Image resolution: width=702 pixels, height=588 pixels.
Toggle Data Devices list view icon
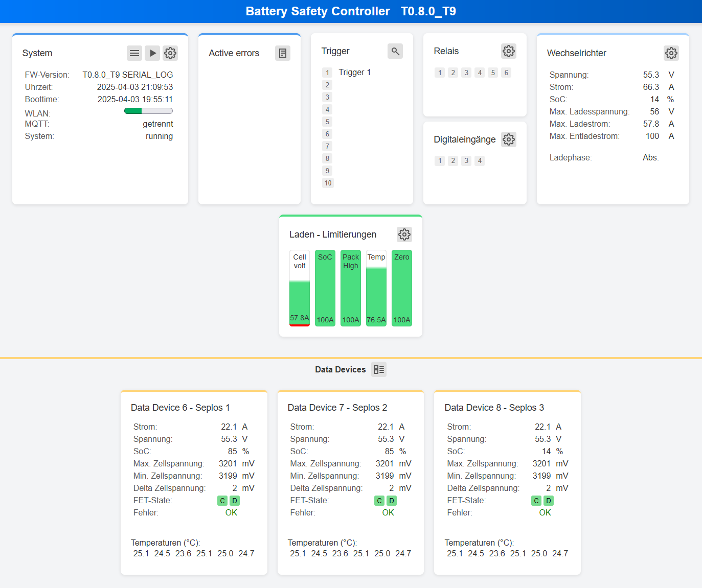pyautogui.click(x=379, y=369)
